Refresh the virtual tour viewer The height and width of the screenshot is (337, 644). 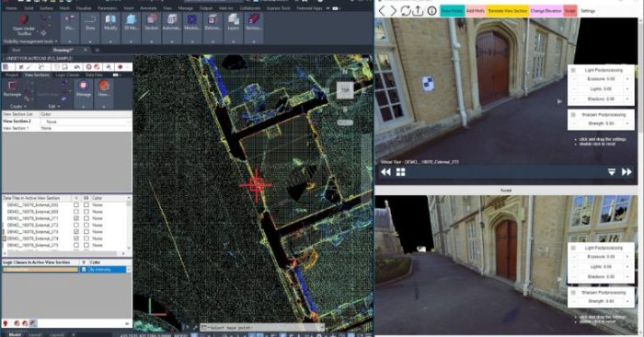[x=406, y=11]
